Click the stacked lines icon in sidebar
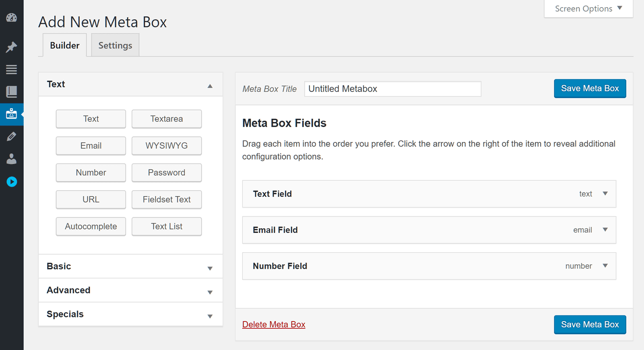Image resolution: width=644 pixels, height=350 pixels. tap(11, 69)
